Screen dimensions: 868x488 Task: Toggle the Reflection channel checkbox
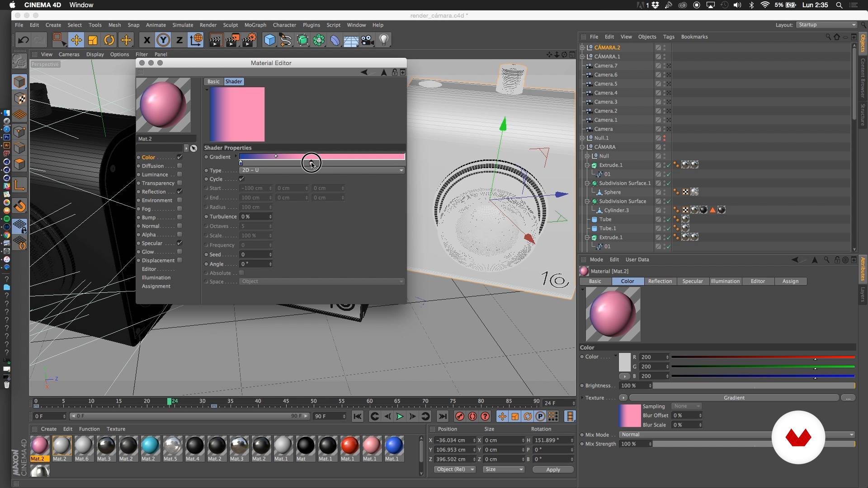[x=179, y=192]
